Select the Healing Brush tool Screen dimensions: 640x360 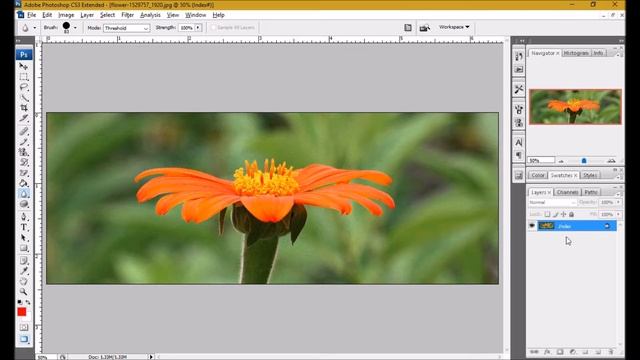pyautogui.click(x=24, y=131)
